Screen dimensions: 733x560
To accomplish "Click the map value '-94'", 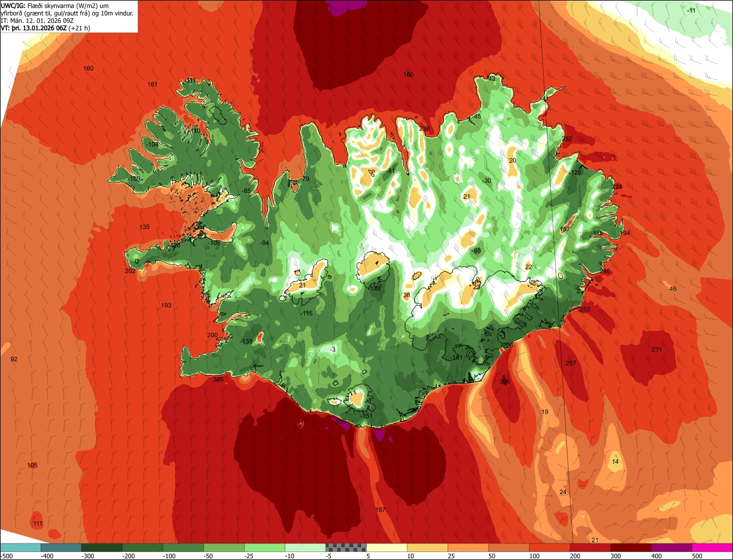I will (x=264, y=243).
